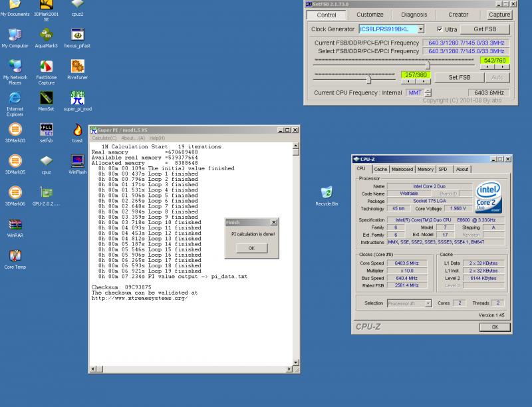This screenshot has width=532, height=407.
Task: Select the MemSet desktop icon
Action: coord(46,101)
